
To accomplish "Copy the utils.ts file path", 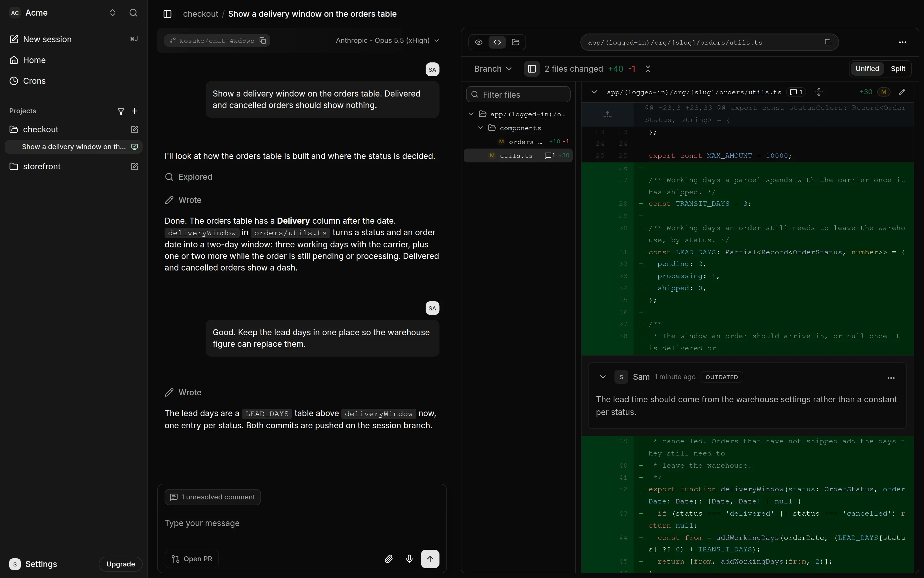I will click(x=828, y=42).
